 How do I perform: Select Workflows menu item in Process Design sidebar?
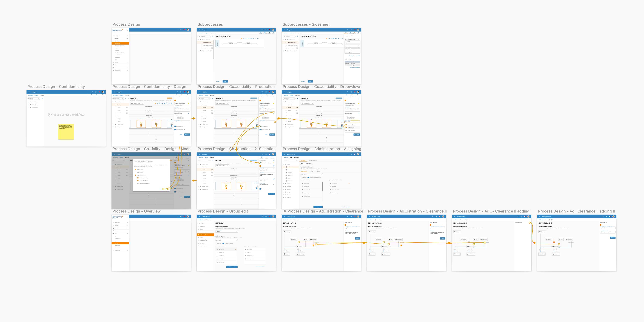click(117, 48)
